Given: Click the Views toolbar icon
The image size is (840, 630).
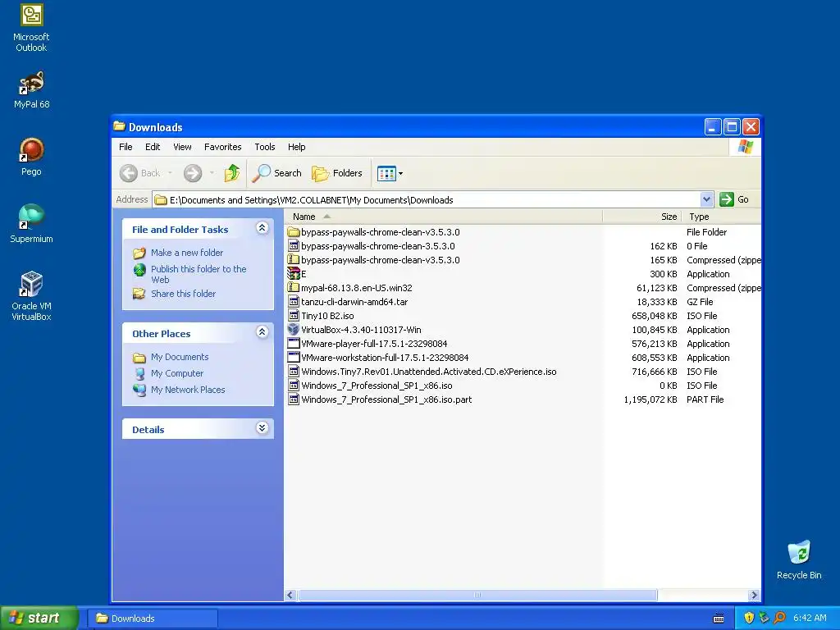Looking at the screenshot, I should (386, 173).
